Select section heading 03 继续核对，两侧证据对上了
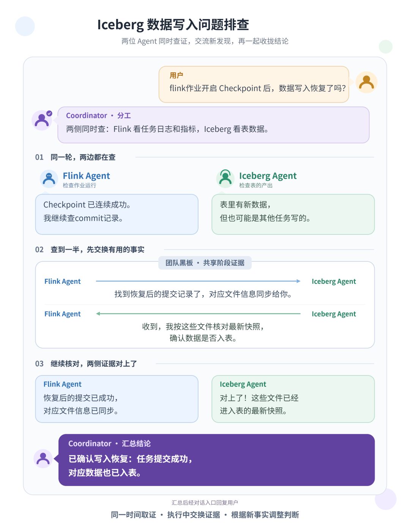Viewport: 410px width, 532px height. (x=86, y=364)
